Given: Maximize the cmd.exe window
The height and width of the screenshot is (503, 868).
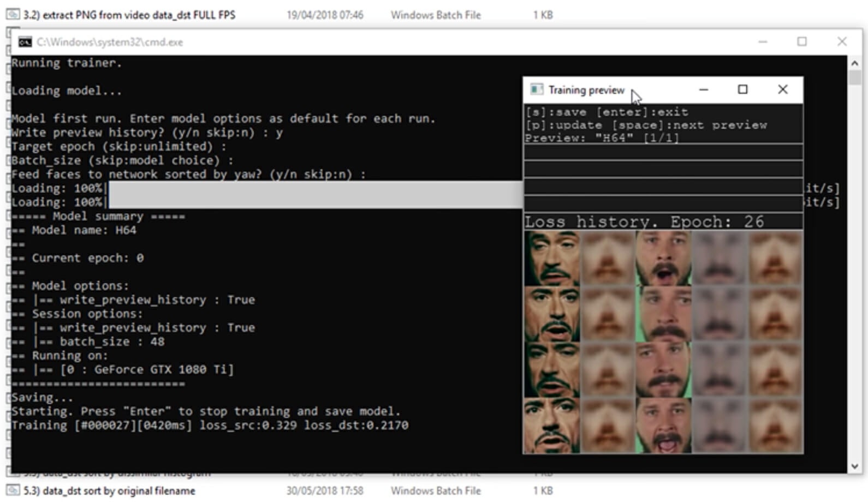Looking at the screenshot, I should (x=802, y=41).
